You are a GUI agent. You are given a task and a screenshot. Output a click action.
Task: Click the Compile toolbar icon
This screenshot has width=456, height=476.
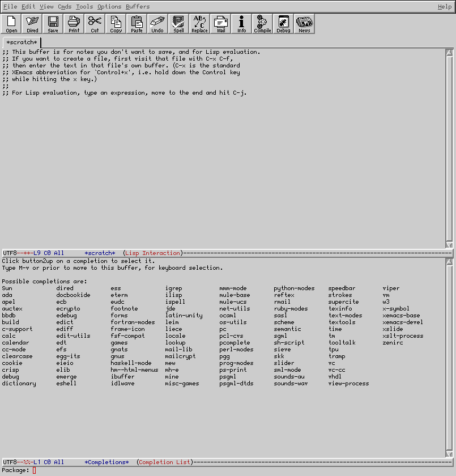pyautogui.click(x=262, y=23)
